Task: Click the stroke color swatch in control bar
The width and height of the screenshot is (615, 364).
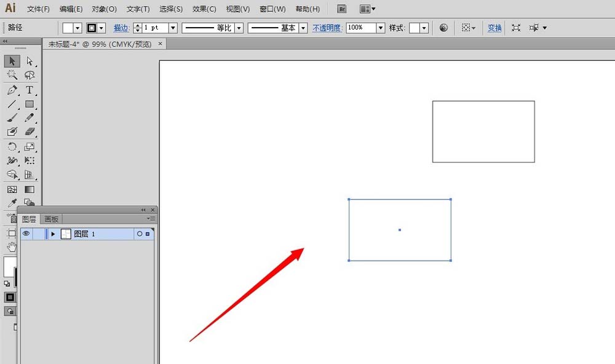Action: 92,28
